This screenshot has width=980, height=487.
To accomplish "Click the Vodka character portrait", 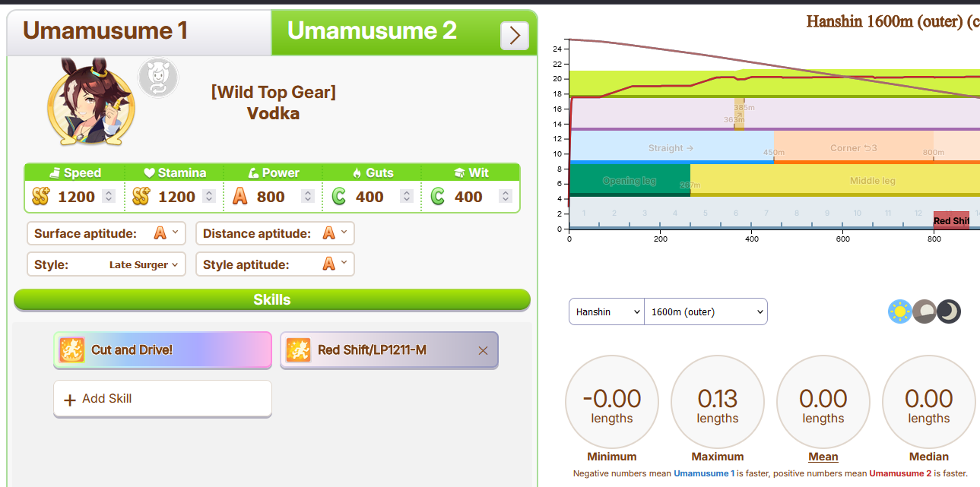I will (x=91, y=102).
